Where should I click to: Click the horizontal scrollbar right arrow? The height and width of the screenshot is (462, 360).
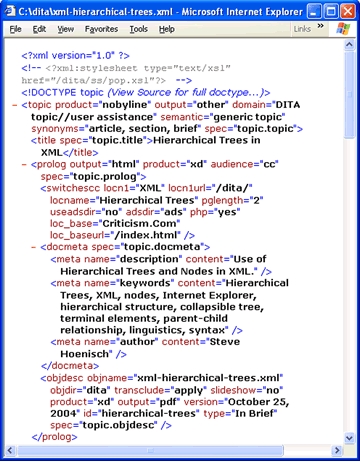pos(337,451)
